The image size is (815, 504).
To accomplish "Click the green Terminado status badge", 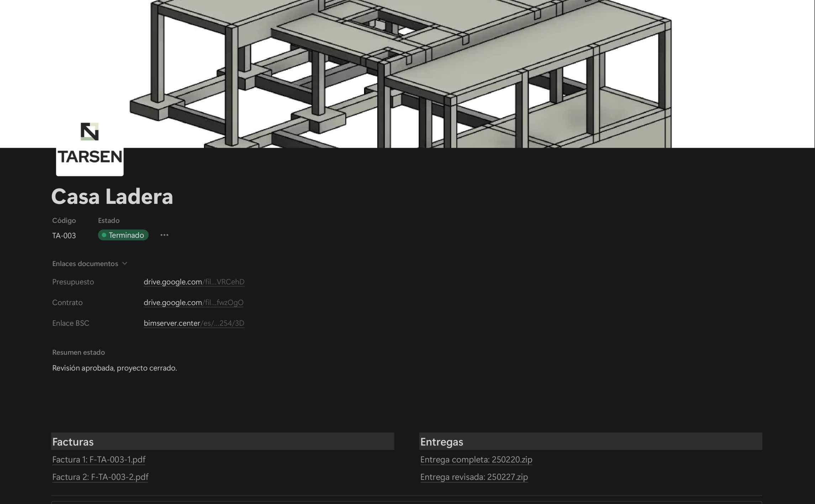I will 123,235.
